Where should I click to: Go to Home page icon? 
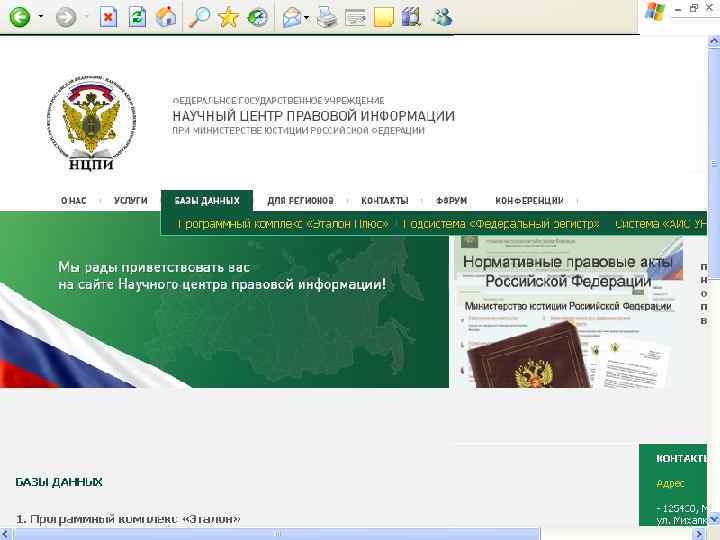[x=166, y=17]
